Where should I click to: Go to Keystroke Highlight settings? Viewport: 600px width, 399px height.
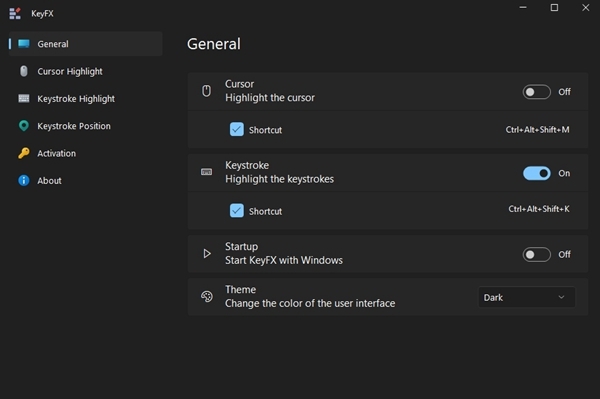[86, 99]
